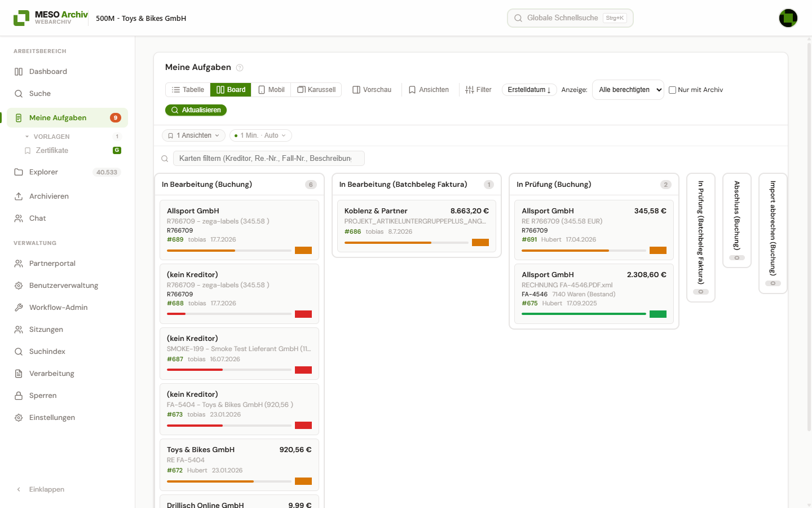Click the Ansichten bookmark icon in toolbar

(412, 90)
